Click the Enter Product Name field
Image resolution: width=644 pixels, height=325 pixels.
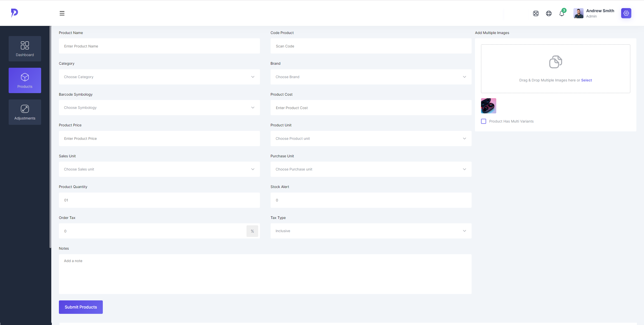pyautogui.click(x=159, y=46)
